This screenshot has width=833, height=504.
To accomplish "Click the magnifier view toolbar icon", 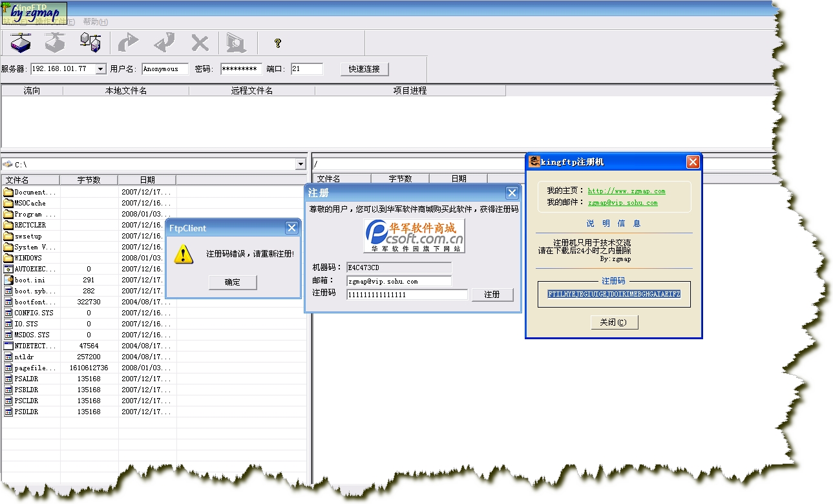I will pos(235,43).
